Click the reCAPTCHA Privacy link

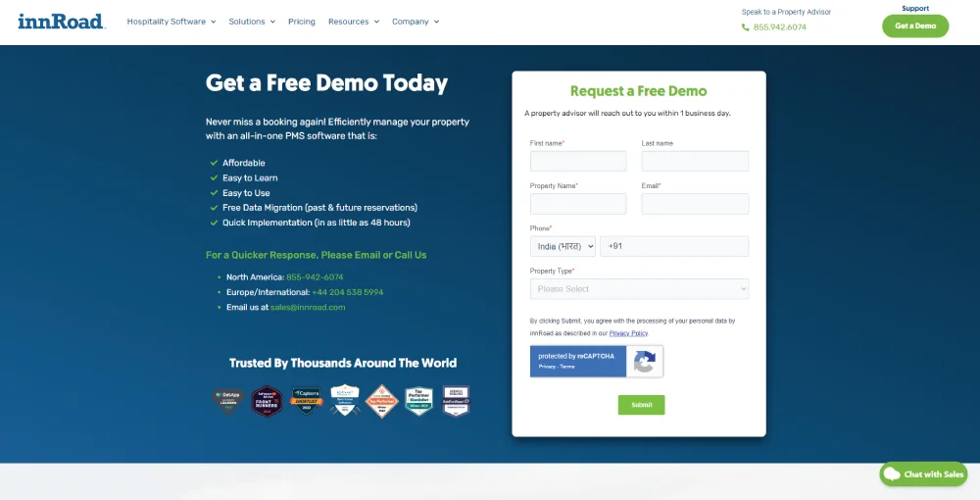click(x=547, y=367)
